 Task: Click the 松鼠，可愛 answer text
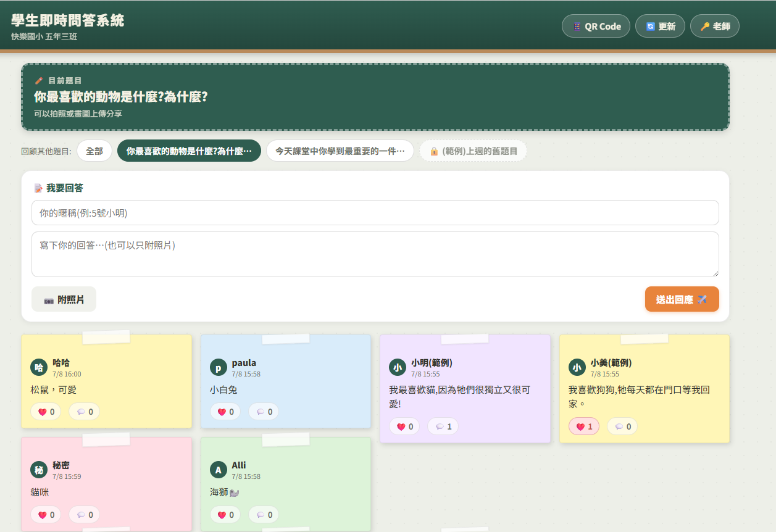(53, 389)
